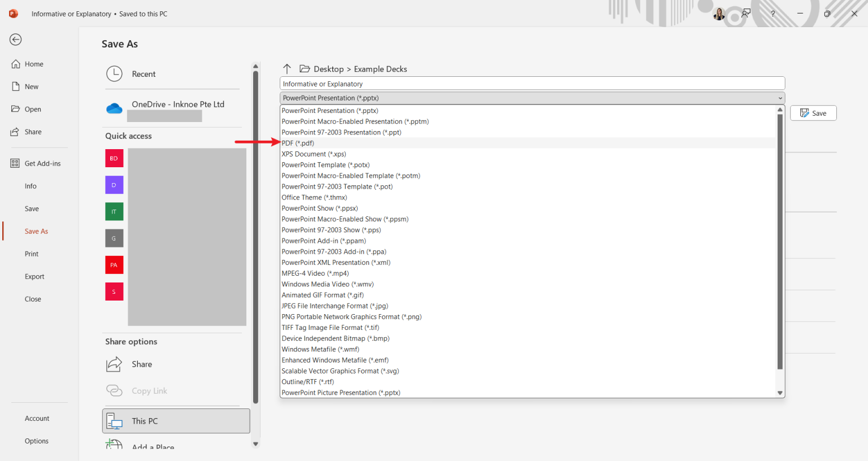Open the purple D quick access folder
The height and width of the screenshot is (461, 868).
114,185
